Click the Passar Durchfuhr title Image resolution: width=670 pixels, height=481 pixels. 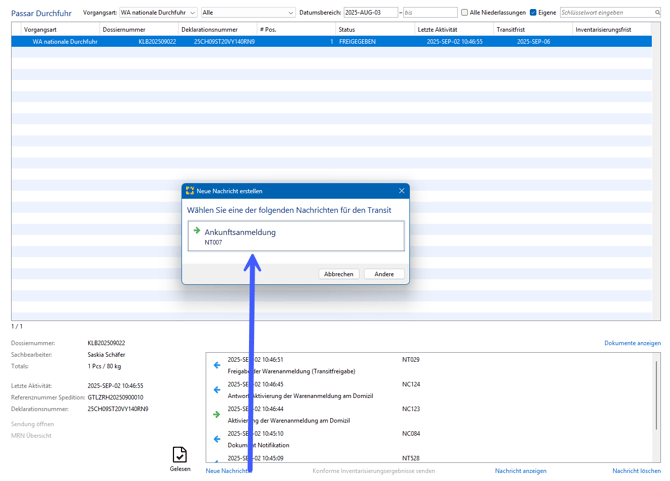(x=41, y=13)
